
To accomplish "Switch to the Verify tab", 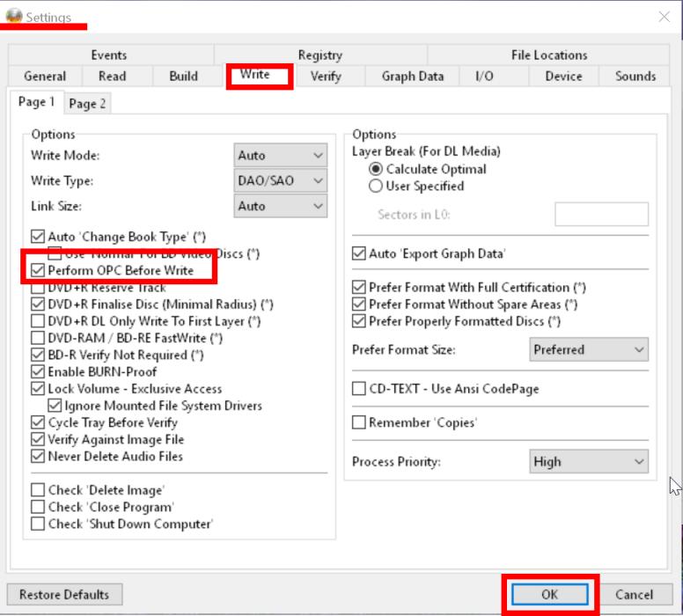I will click(326, 77).
